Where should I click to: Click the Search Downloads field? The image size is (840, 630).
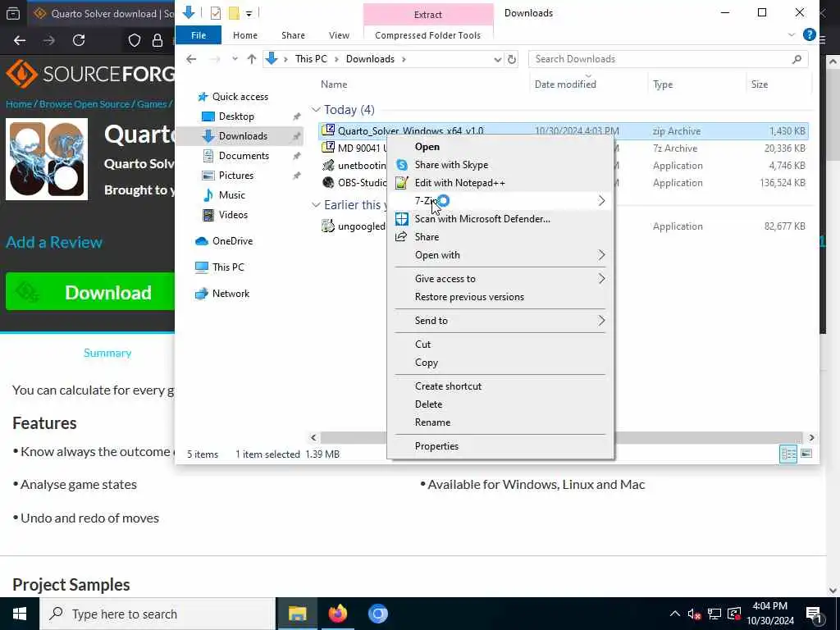click(x=668, y=59)
